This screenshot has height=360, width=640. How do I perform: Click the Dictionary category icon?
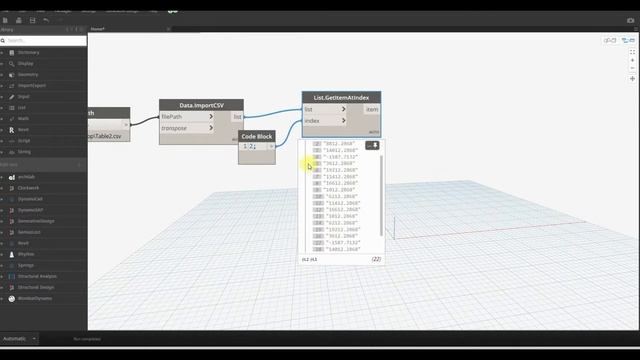pos(12,53)
